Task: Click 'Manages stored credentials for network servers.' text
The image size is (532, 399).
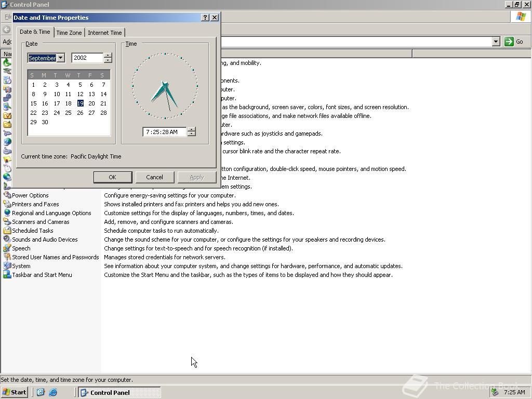Action: tap(165, 257)
